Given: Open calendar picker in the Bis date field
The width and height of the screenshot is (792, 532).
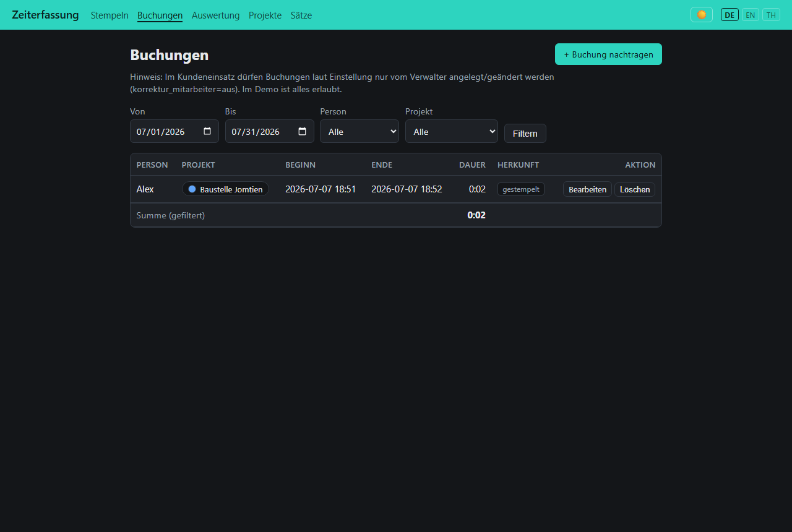Looking at the screenshot, I should 302,131.
